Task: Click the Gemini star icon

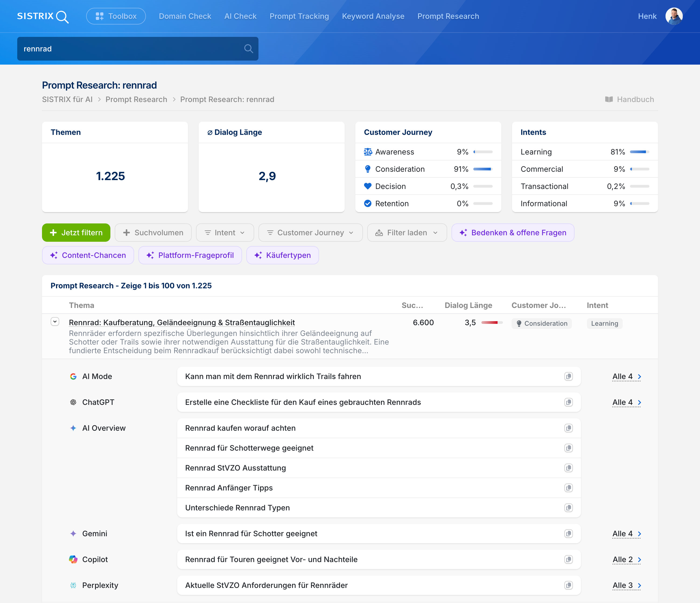Action: click(73, 533)
